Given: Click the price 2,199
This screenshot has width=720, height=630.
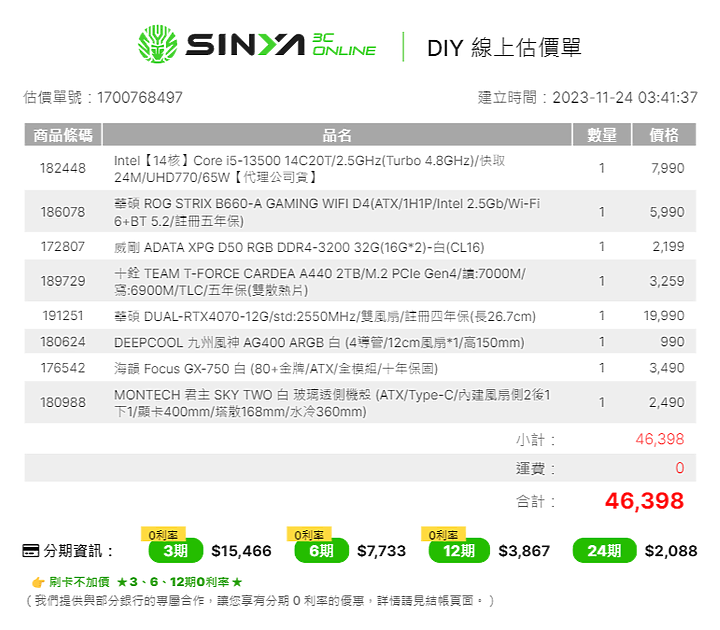Looking at the screenshot, I should pos(669,247).
